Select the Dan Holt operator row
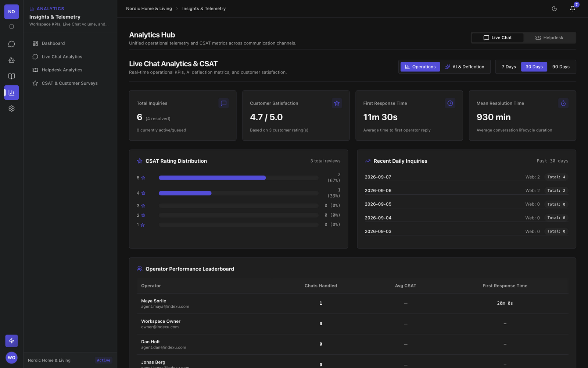Image resolution: width=588 pixels, height=368 pixels. click(352, 344)
